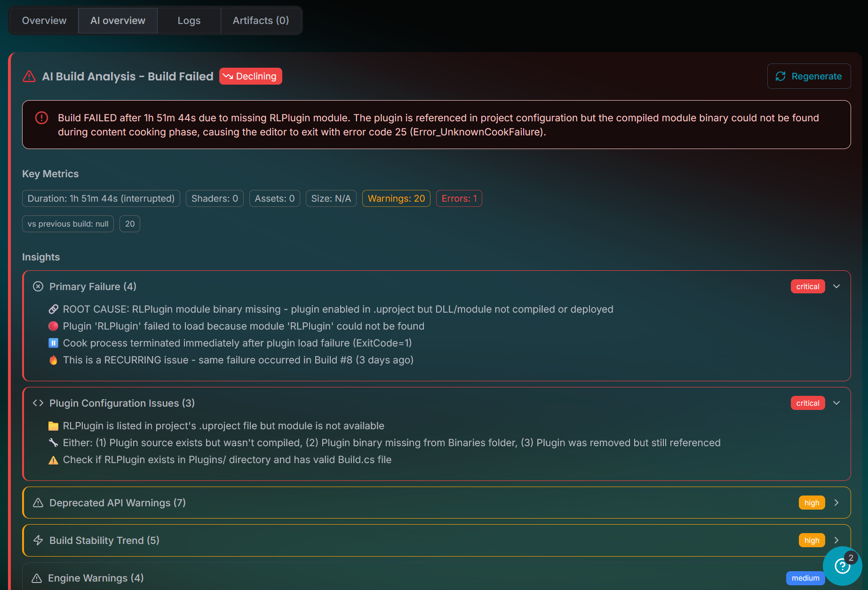The width and height of the screenshot is (868, 590).
Task: Select the Artifacts (0) tab
Action: 261,21
